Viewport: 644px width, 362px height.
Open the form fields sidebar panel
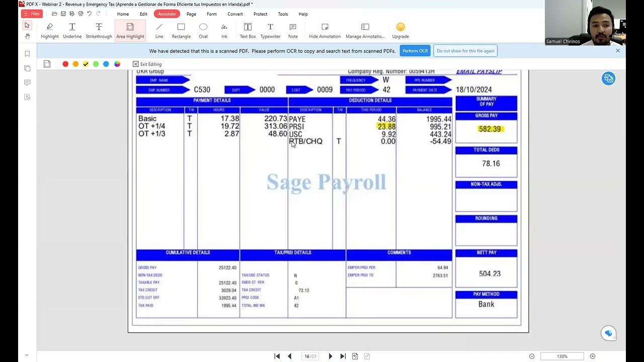27,97
